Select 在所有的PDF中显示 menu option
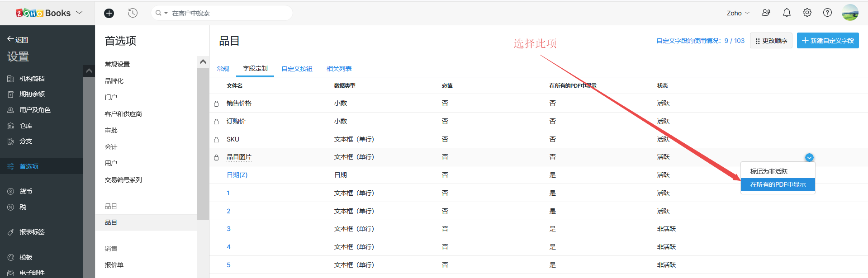Image resolution: width=868 pixels, height=278 pixels. (x=778, y=184)
